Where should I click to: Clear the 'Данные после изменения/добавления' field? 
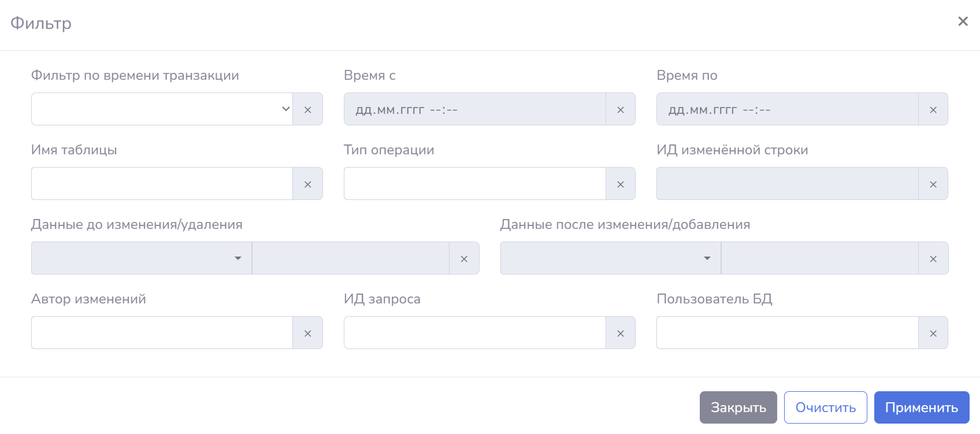(933, 258)
